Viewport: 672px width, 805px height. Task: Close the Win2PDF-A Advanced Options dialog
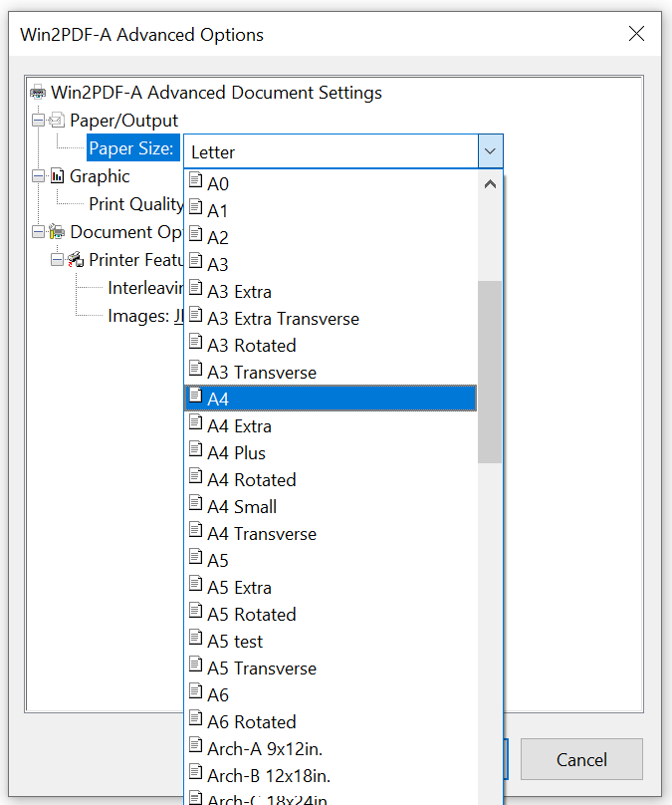click(636, 34)
